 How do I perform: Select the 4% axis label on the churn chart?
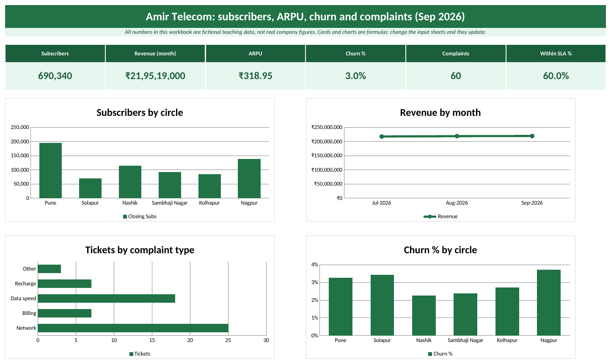315,265
